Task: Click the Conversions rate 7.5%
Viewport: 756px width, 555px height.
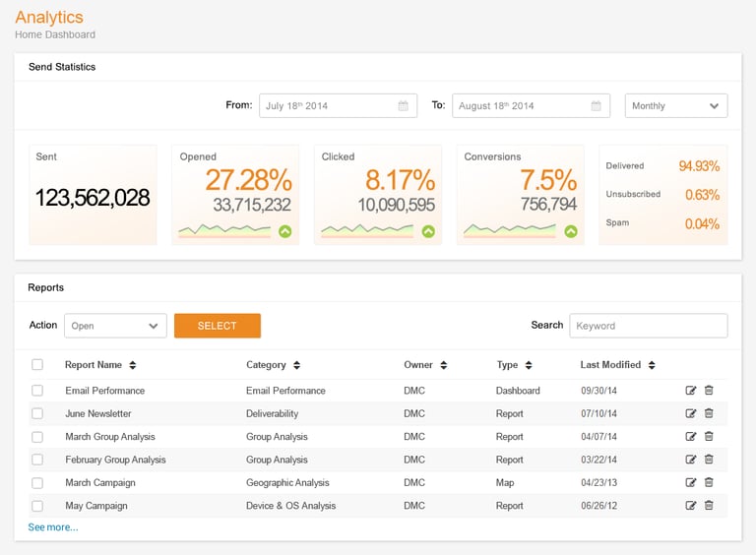Action: click(548, 180)
